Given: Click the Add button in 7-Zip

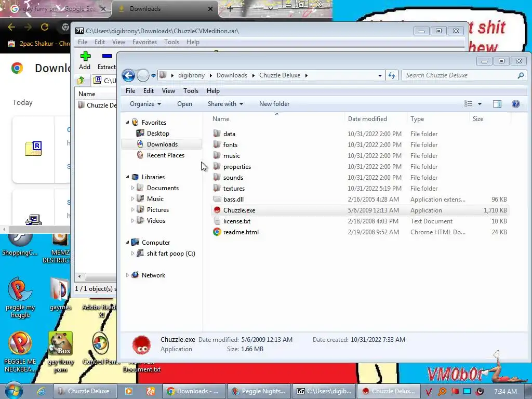Looking at the screenshot, I should coord(85,60).
